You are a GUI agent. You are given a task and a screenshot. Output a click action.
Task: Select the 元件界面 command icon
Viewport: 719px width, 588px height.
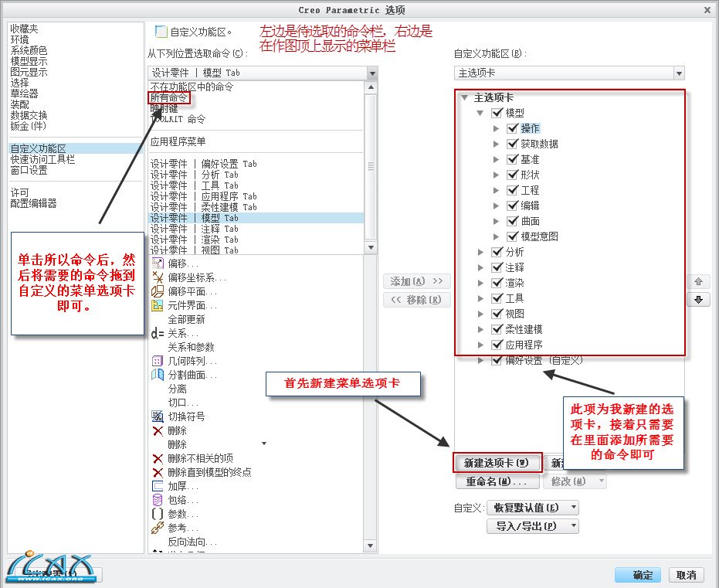[x=158, y=305]
